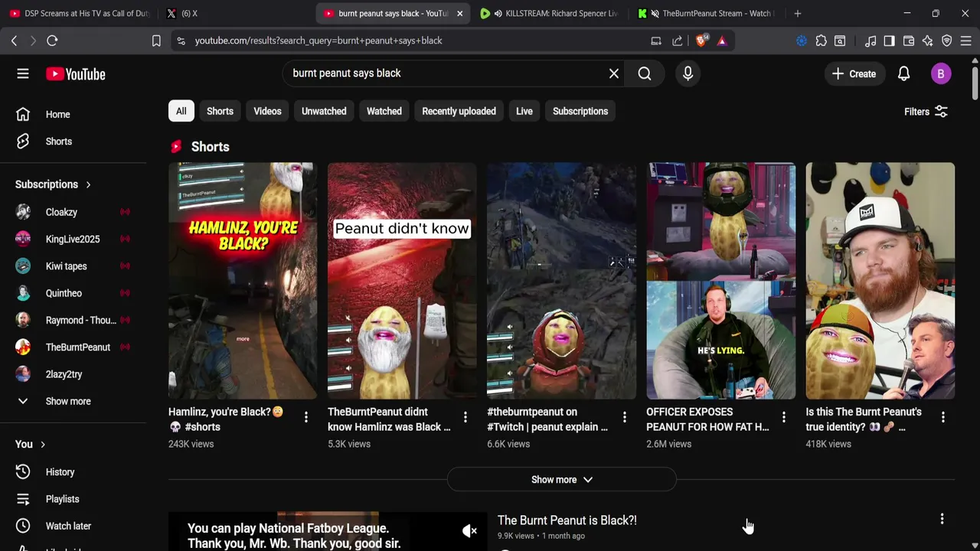Open options for 'Hamlinz, you're Black?' short
Image resolution: width=980 pixels, height=551 pixels.
coord(305,417)
